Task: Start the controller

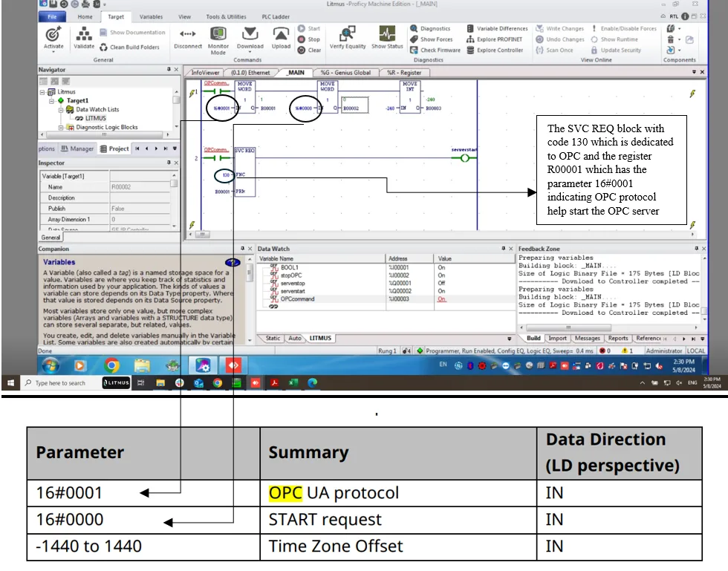Action: [309, 28]
